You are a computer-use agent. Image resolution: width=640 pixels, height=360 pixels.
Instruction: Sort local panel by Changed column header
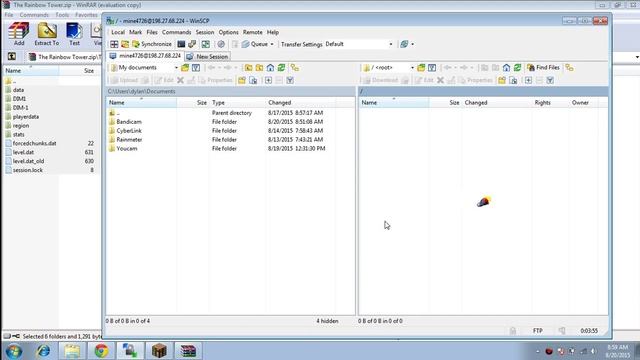click(300, 102)
